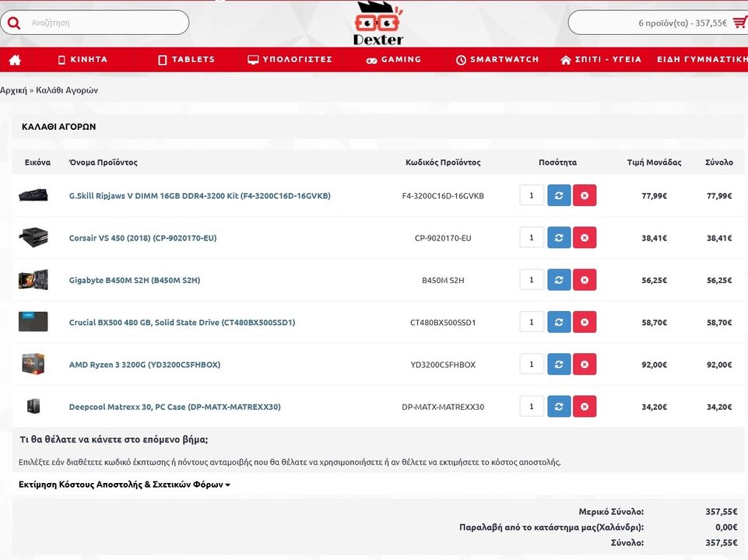Open Corsair VS 450 product link
This screenshot has height=560, width=748.
(142, 238)
